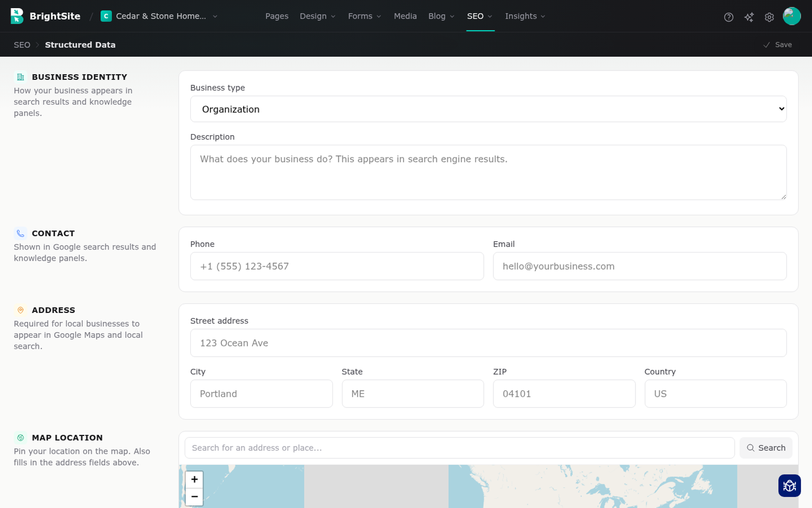Screen dimensions: 812x508
Task: Click the Business type label
Action: click(x=218, y=88)
